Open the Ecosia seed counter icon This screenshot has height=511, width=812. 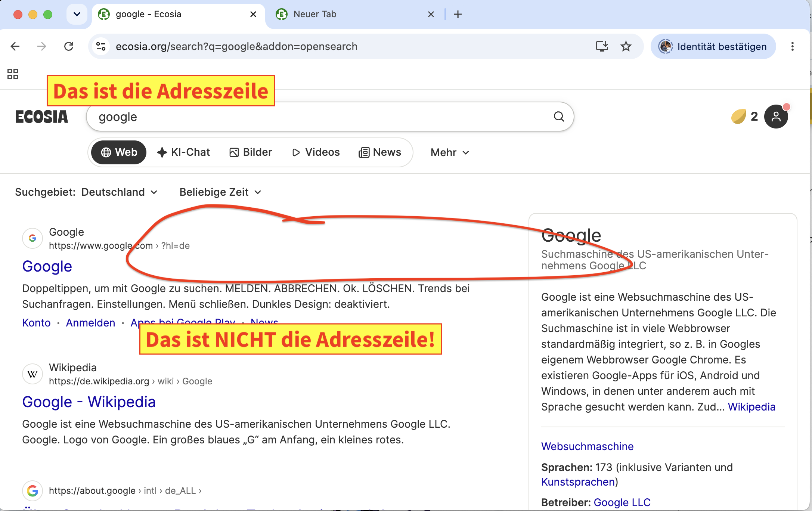[x=738, y=117]
